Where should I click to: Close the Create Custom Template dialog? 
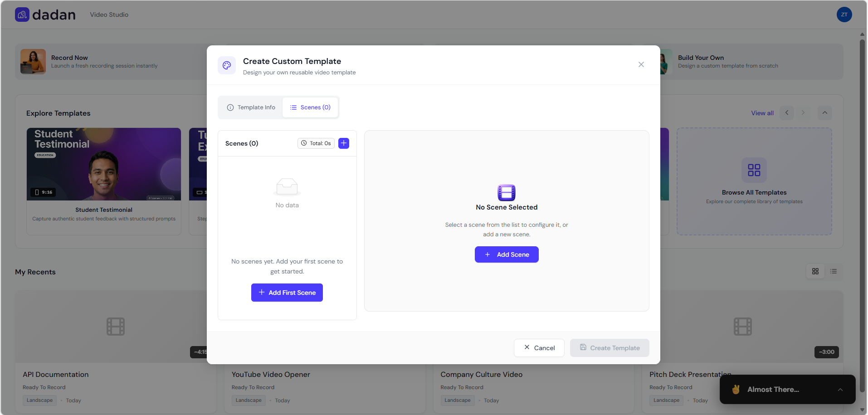click(641, 64)
